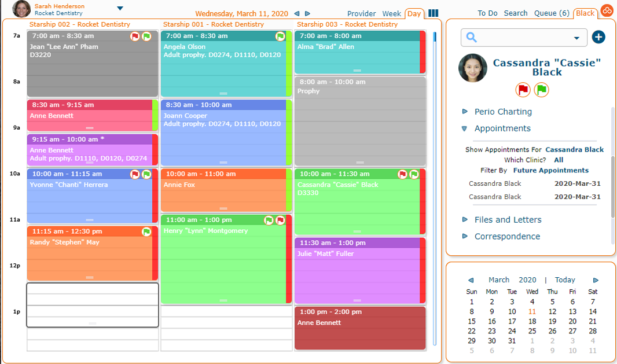Go to next day with right arrow

(307, 13)
